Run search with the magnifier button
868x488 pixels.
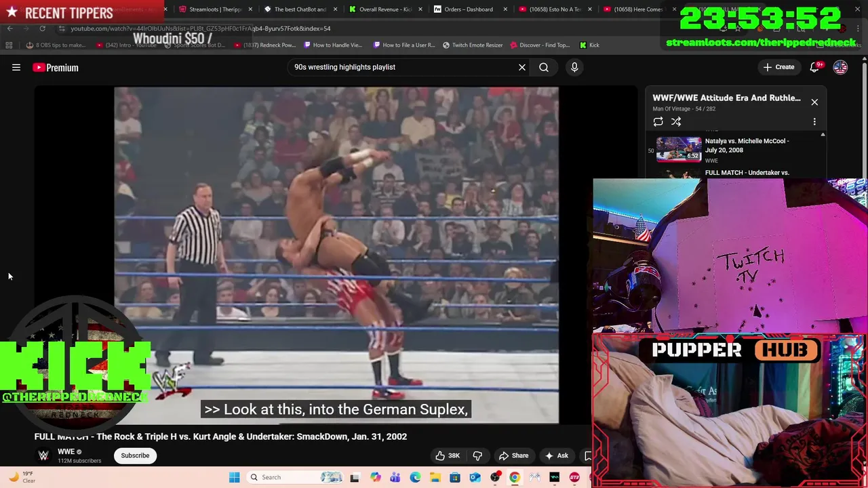(544, 67)
